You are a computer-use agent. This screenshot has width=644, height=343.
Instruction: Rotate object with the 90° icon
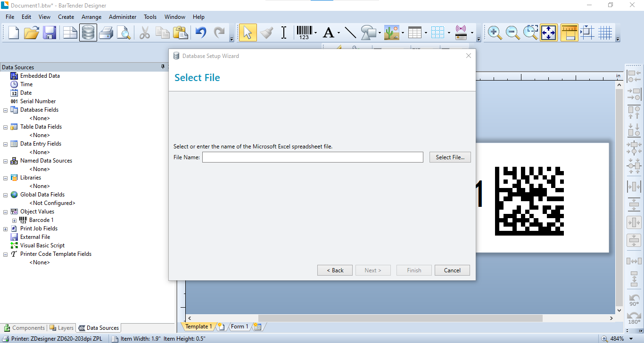tap(634, 300)
